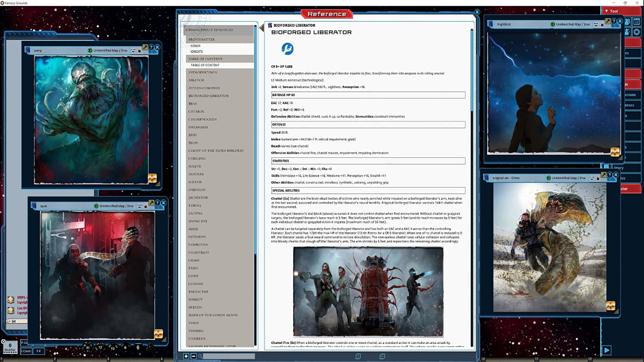Collapse the Frontmatter section in index
644x362 pixels.
[201, 39]
